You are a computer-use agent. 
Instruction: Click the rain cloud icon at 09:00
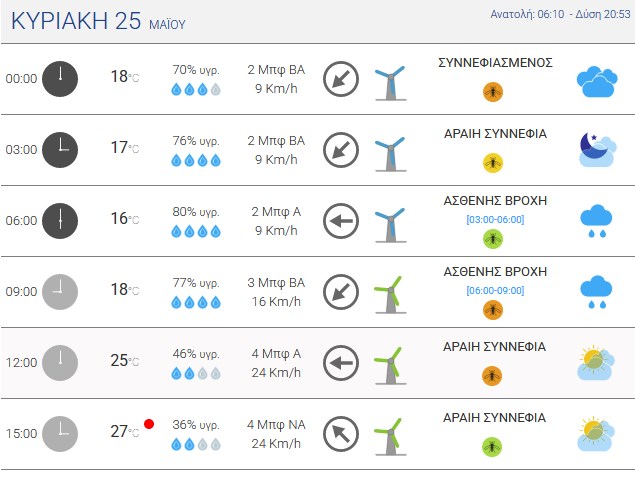[596, 292]
